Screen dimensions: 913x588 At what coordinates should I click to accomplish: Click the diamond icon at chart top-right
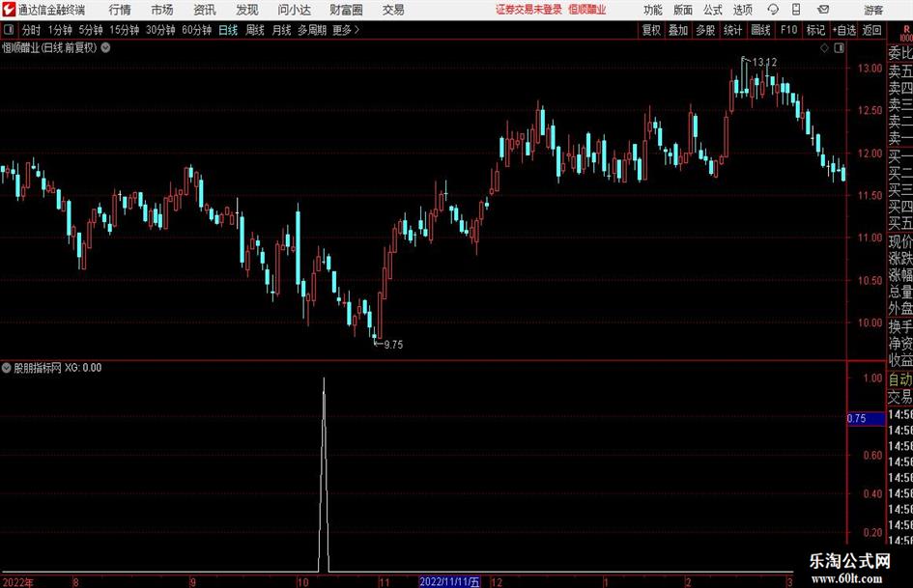(x=824, y=48)
